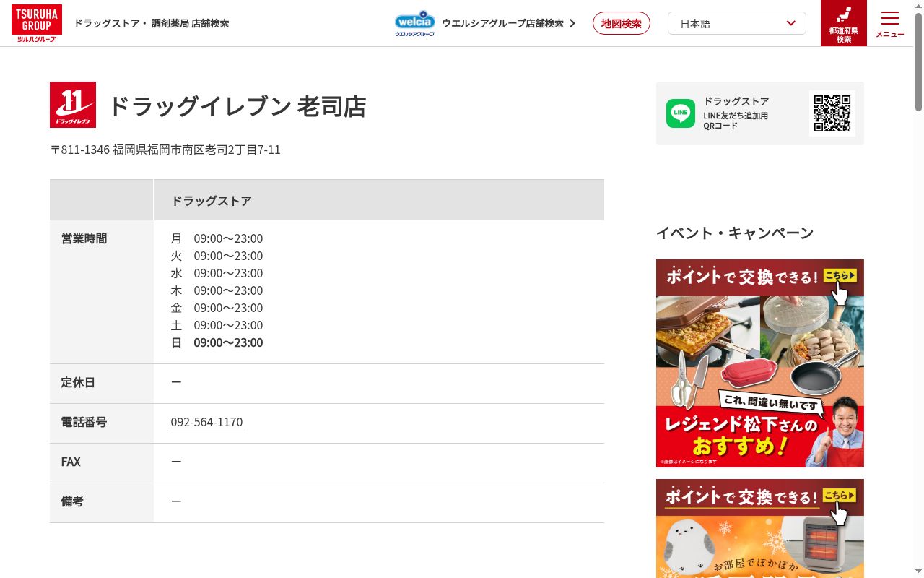The height and width of the screenshot is (578, 924).
Task: Click the 定休日 row label
Action: pos(78,382)
